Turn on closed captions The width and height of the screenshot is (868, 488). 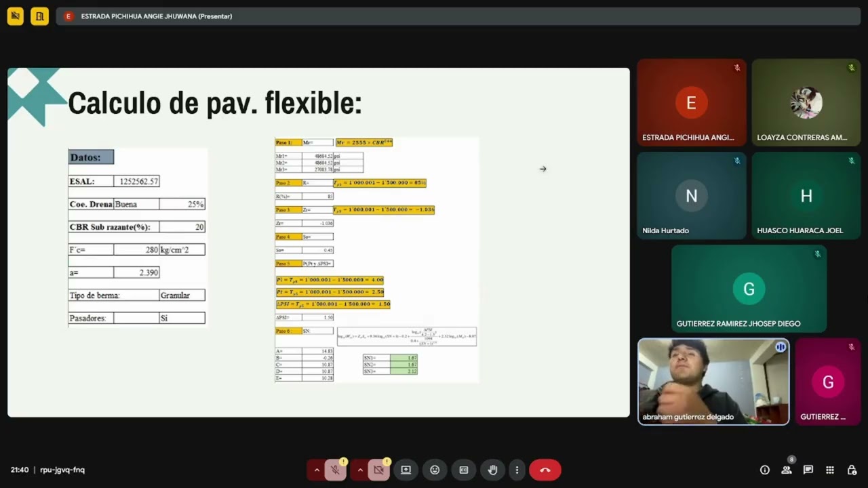[x=464, y=470]
